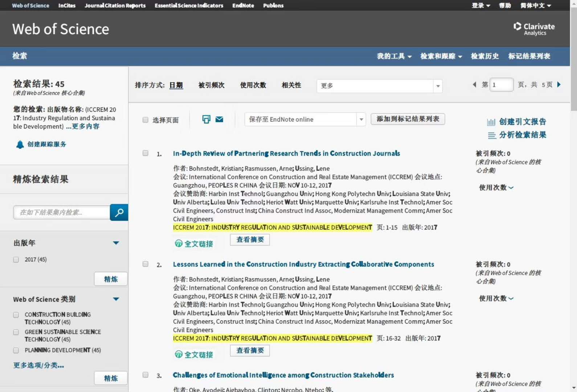This screenshot has height=392, width=577.
Task: Open EndNote in top bar
Action: pos(243,5)
